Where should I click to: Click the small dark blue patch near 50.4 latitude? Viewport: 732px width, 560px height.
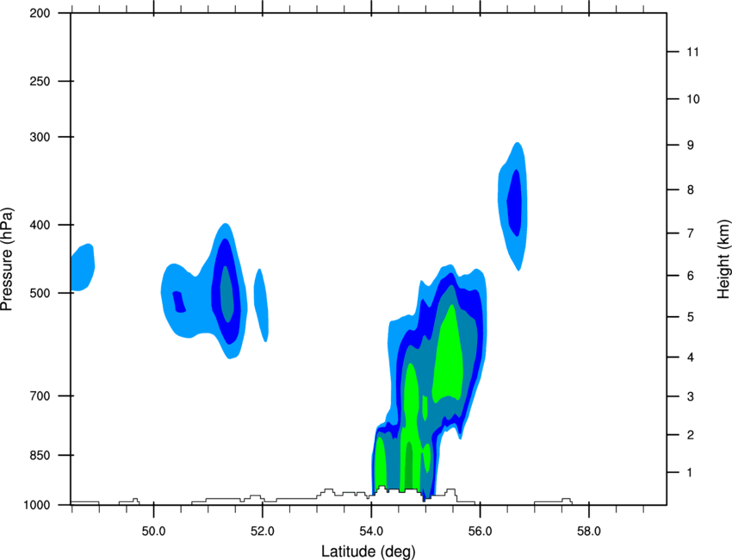click(179, 302)
